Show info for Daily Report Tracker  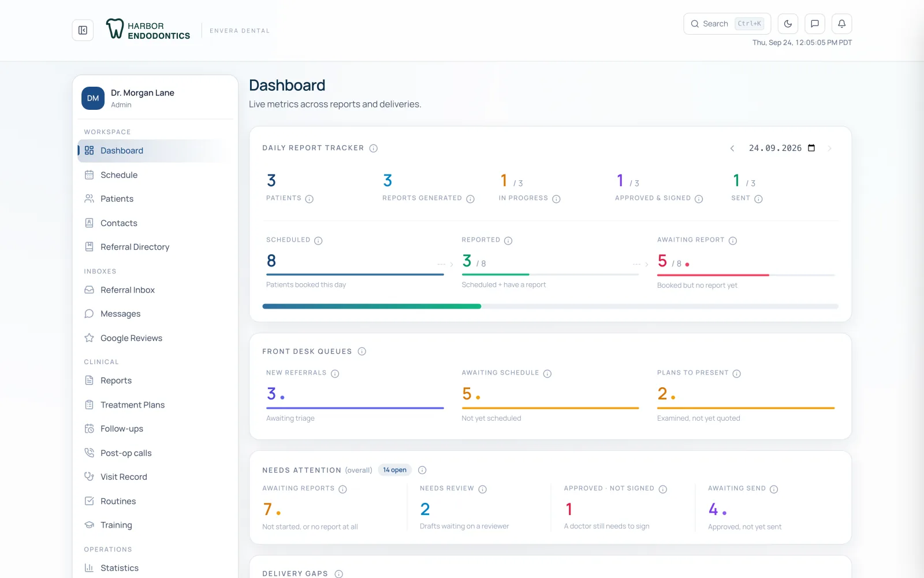[x=374, y=149]
